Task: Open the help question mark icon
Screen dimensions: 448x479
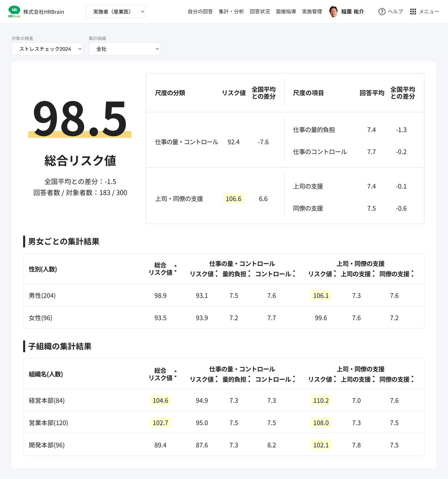Action: pos(382,12)
